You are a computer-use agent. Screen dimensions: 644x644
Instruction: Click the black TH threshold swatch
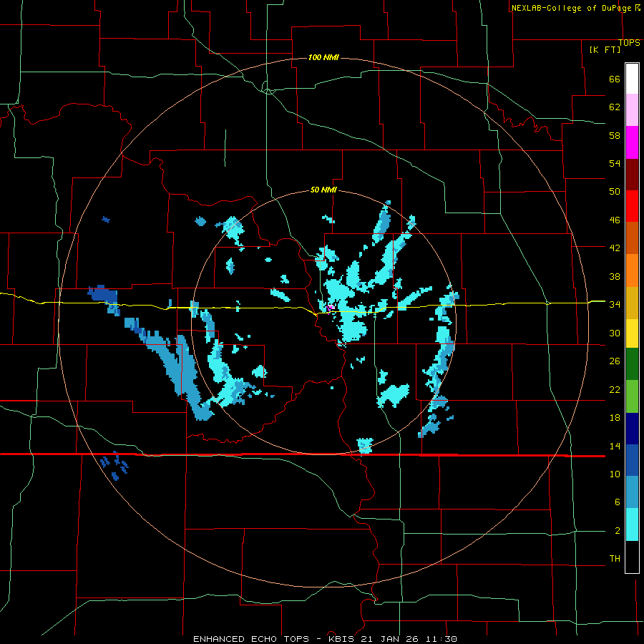point(632,557)
